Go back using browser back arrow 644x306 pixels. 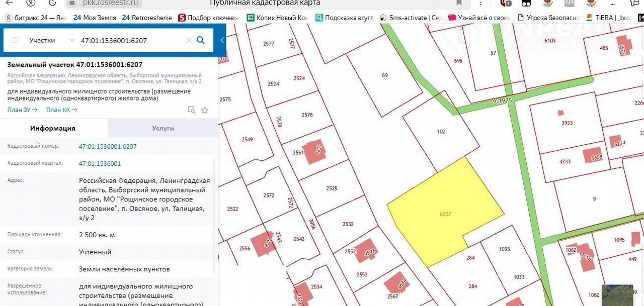[9, 3]
